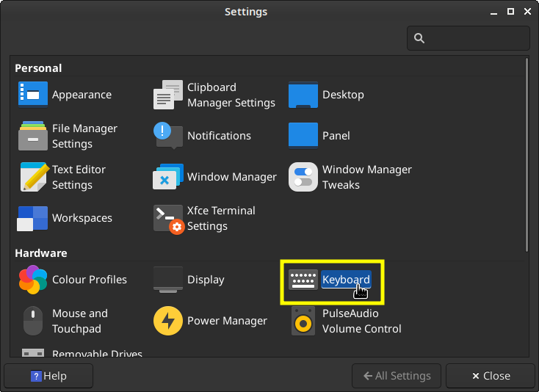Click the Help button
This screenshot has width=539, height=392.
coord(48,376)
